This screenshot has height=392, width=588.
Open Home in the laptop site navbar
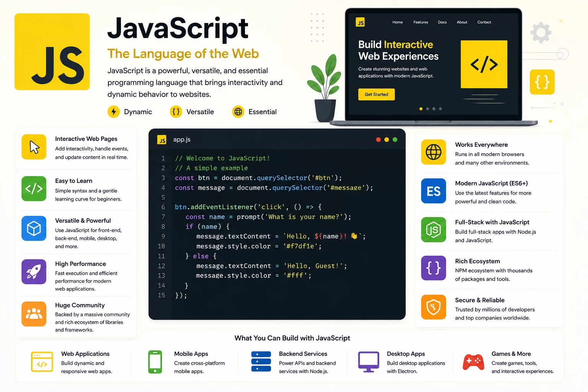pos(398,22)
